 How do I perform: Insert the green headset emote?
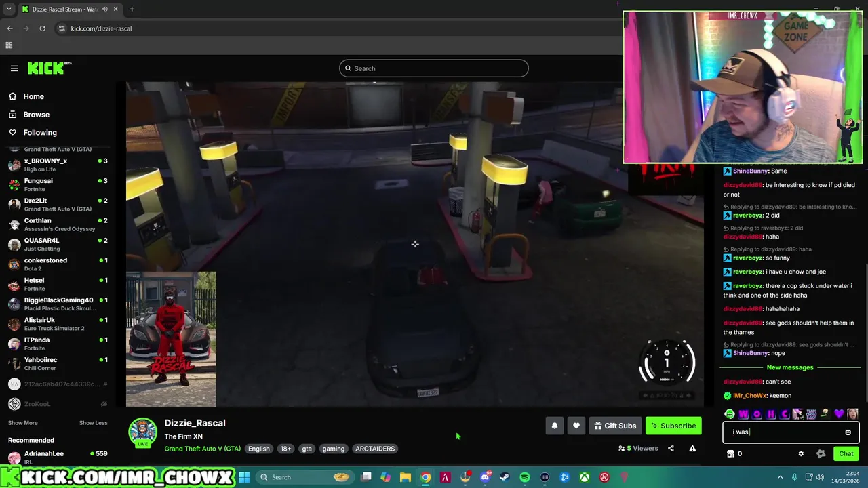pos(730,414)
